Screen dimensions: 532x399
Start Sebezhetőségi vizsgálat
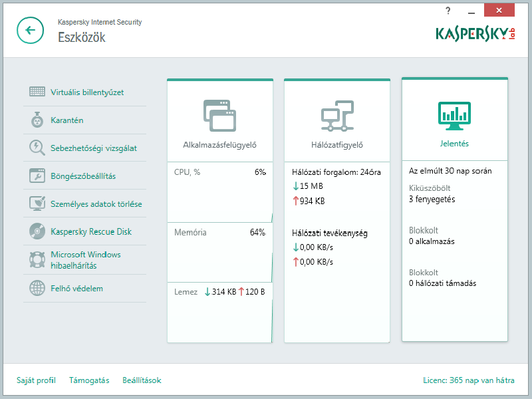94,148
